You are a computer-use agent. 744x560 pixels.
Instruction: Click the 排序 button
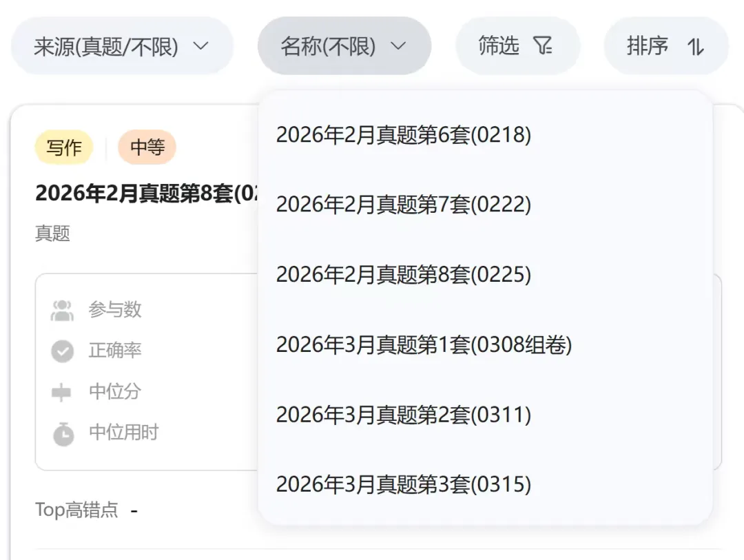665,46
